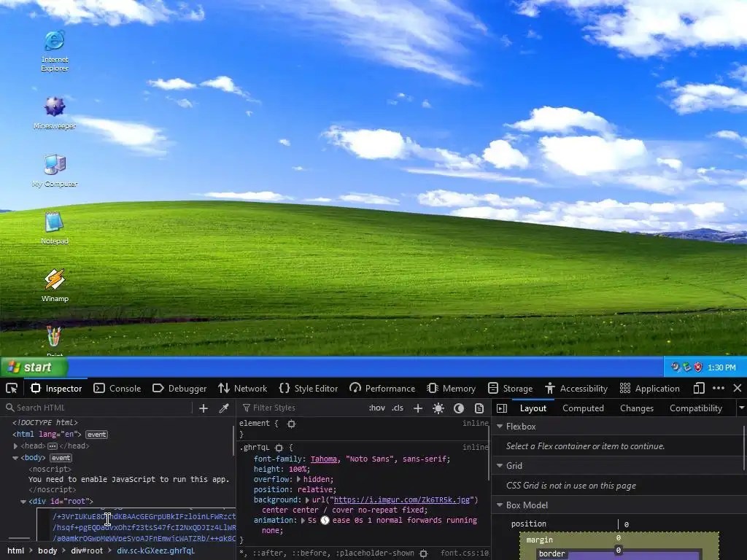Viewport: 747px width, 560px height.
Task: Open the Storage tab
Action: coord(510,389)
